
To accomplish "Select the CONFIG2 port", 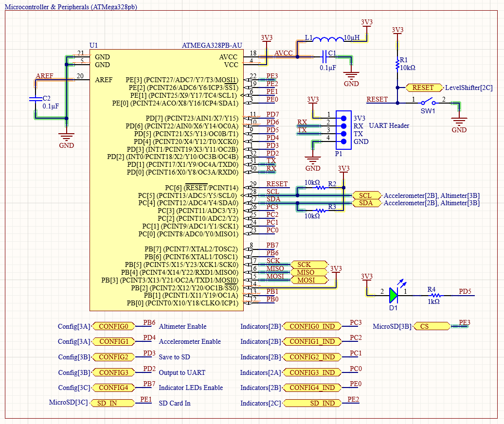I will [113, 357].
